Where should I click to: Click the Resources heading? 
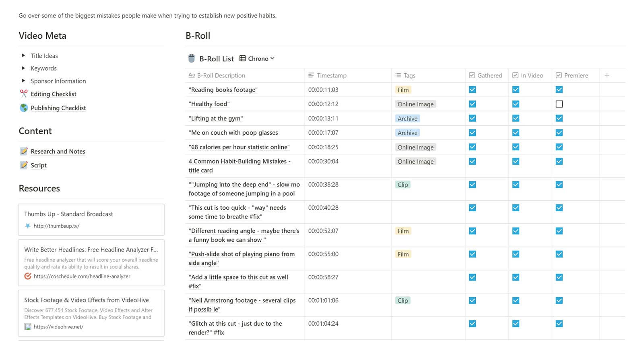click(x=39, y=188)
